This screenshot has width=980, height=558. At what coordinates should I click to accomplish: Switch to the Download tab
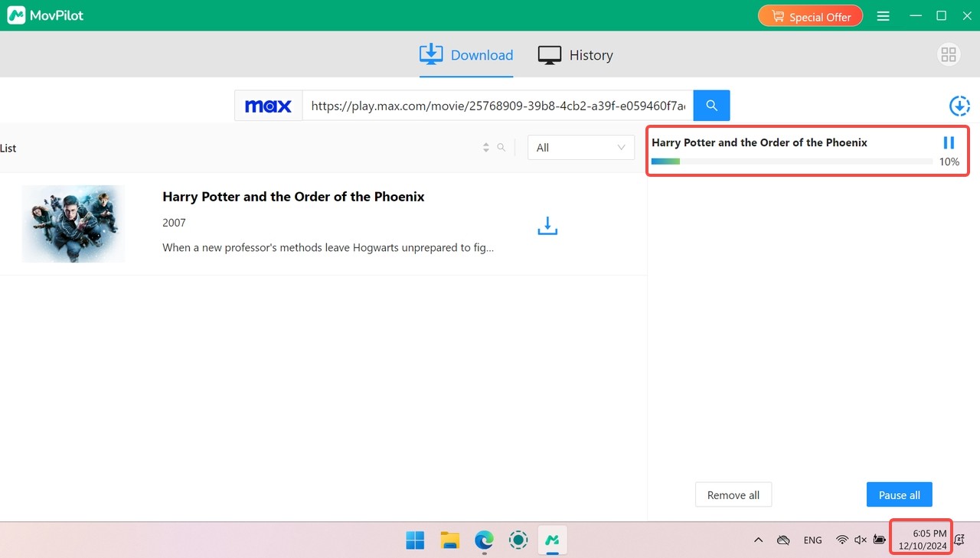pyautogui.click(x=466, y=55)
